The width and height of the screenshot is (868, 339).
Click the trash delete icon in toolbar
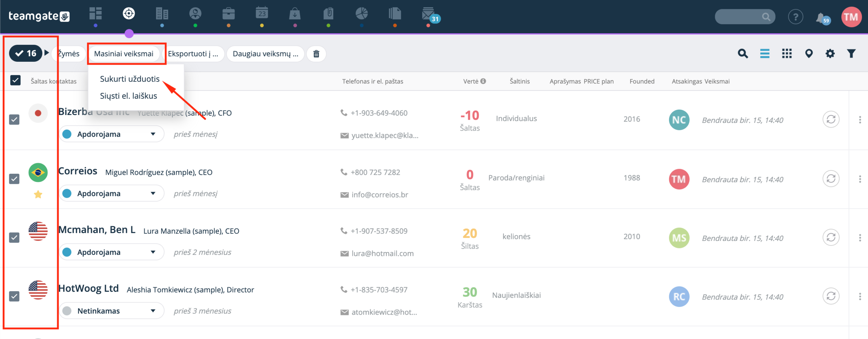click(x=316, y=54)
